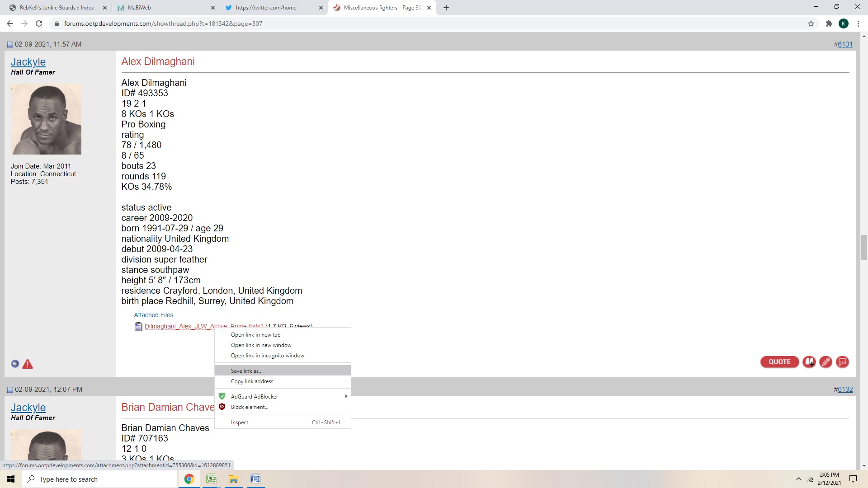Click the Windows taskbar search box
868x488 pixels.
99,479
